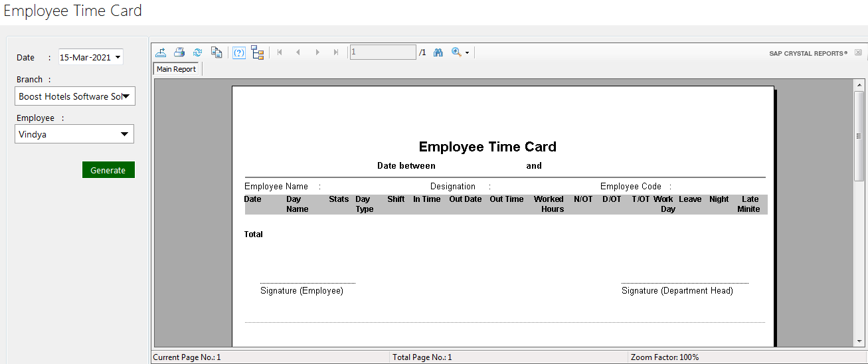Toggle the Group Tree button
Viewport: 868px width, 364px height.
[258, 52]
